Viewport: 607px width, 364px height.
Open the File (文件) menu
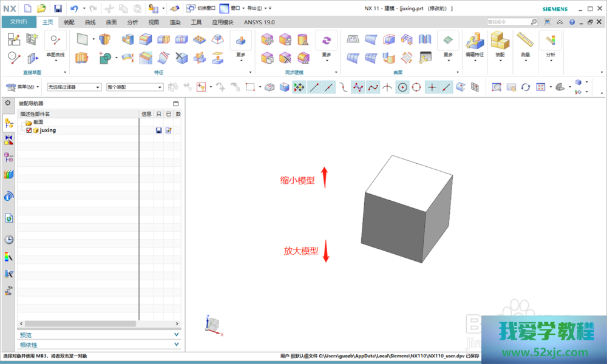18,22
